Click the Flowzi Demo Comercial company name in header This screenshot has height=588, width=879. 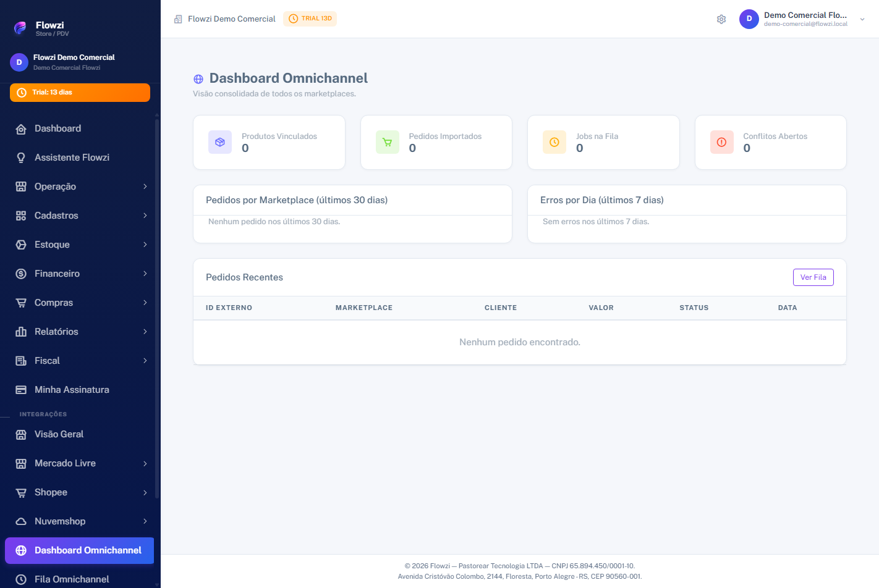(232, 19)
